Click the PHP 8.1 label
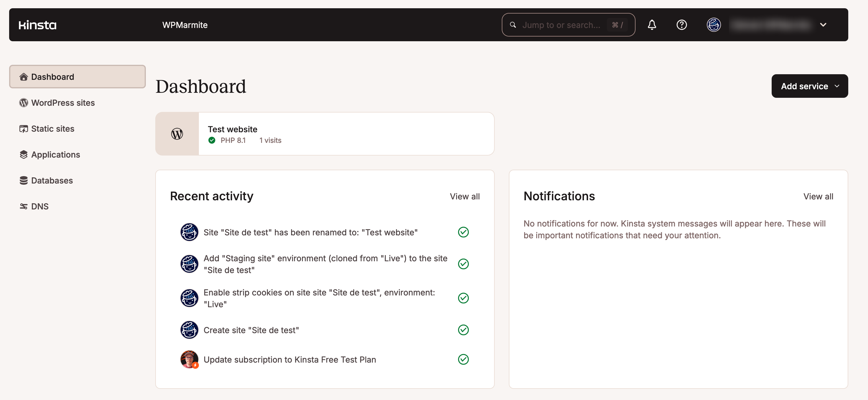Screen dimensions: 868x400 [233, 141]
